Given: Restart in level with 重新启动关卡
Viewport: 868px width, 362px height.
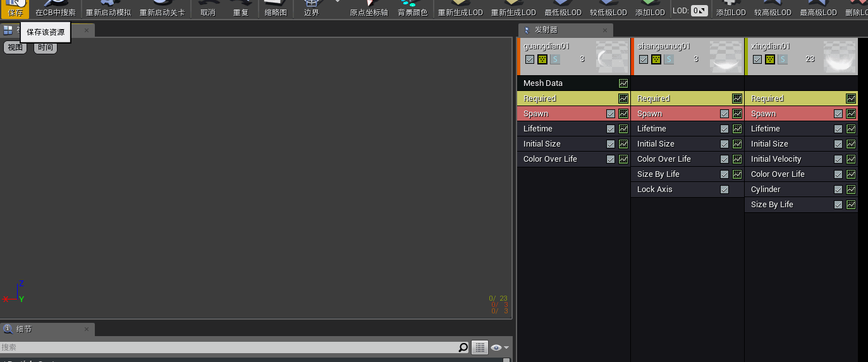Looking at the screenshot, I should pyautogui.click(x=162, y=9).
